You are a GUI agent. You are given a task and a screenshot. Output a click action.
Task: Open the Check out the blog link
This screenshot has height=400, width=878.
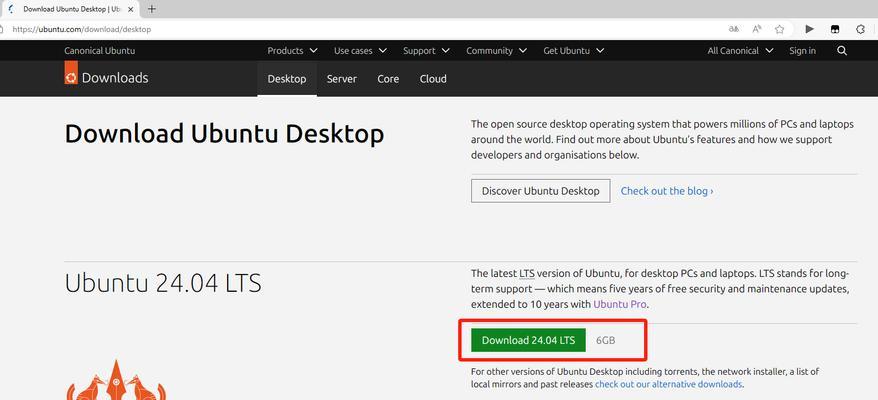[667, 191]
